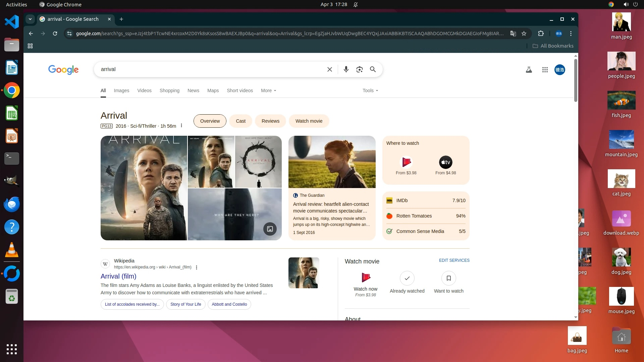Select the Overview chip
Screen dimensions: 644x362
[210, 121]
